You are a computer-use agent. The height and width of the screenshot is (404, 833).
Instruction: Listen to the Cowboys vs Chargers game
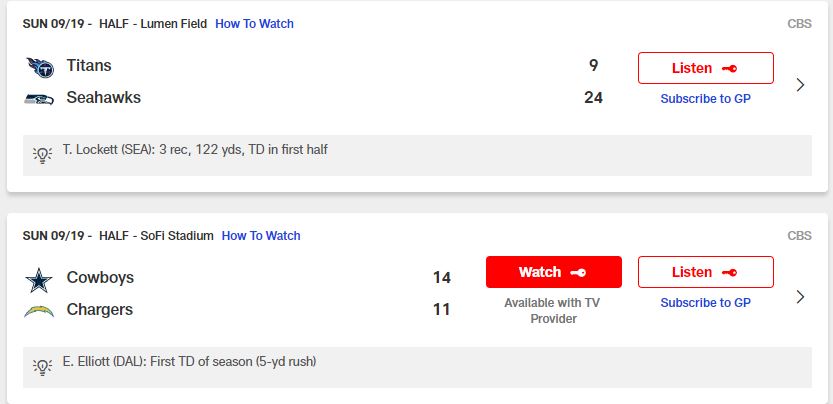pyautogui.click(x=706, y=272)
